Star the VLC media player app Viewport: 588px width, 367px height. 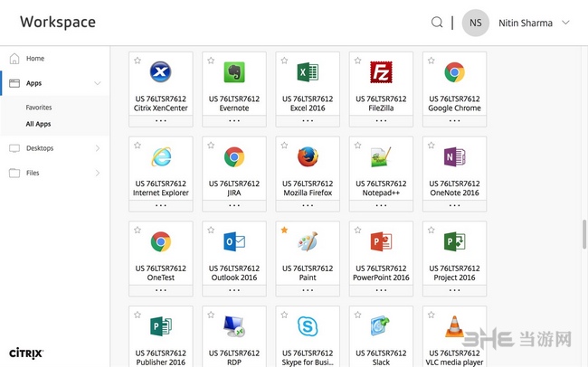point(432,315)
